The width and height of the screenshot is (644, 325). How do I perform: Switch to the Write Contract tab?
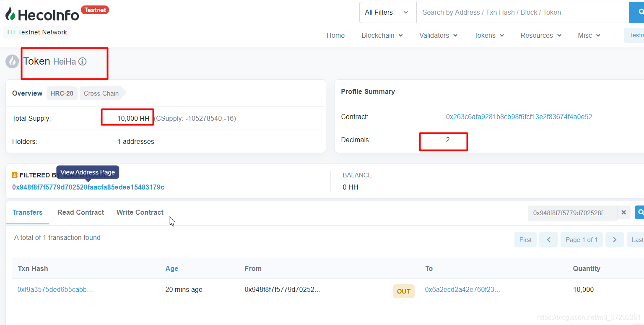pos(140,212)
